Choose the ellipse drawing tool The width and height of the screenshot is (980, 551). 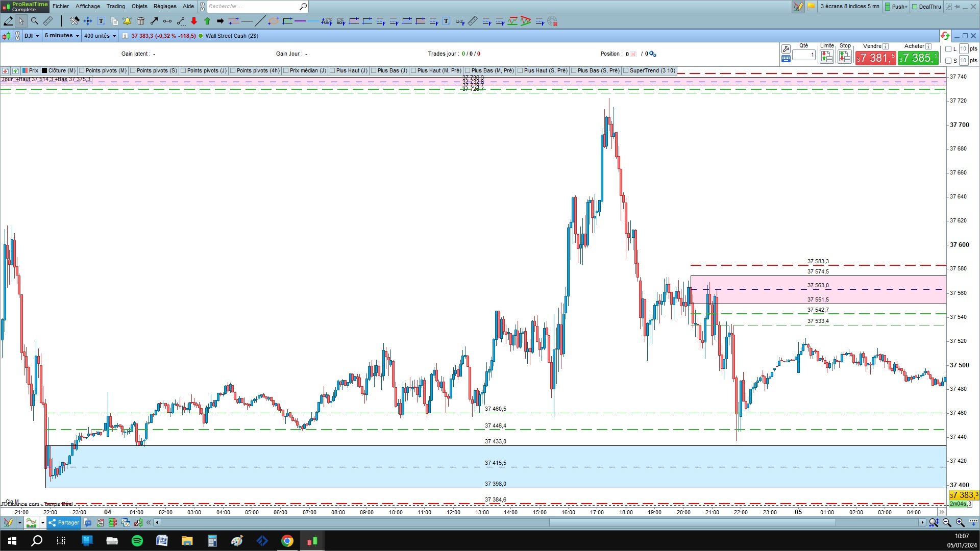(274, 21)
